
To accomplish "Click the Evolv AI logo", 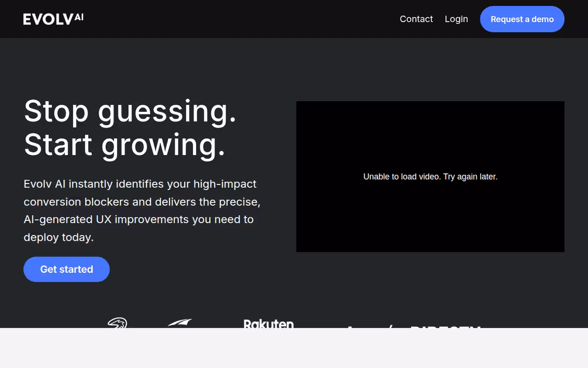I will pyautogui.click(x=53, y=19).
